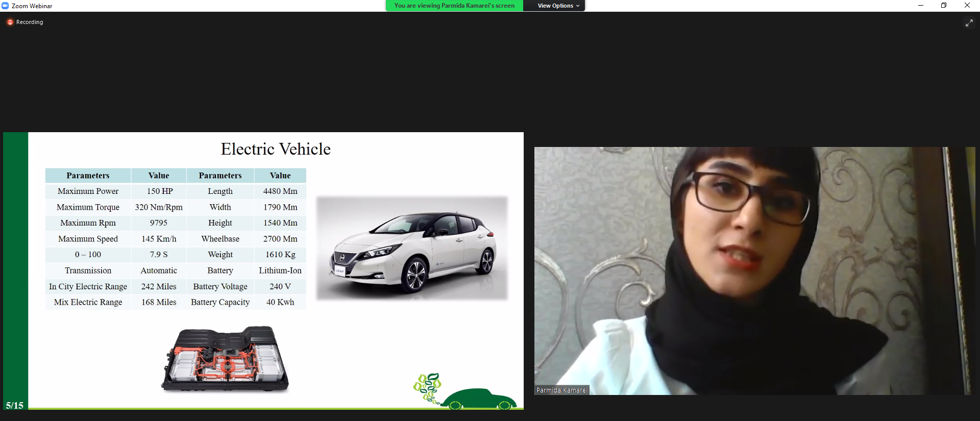Click the presenter's webcam video tile

754,270
